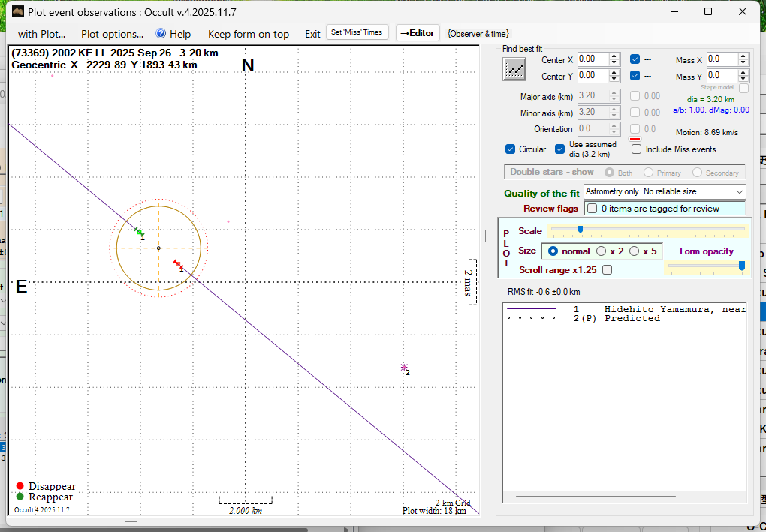Viewport: 766px width, 532px height.
Task: Enable Include Miss events checkbox
Action: (x=637, y=149)
